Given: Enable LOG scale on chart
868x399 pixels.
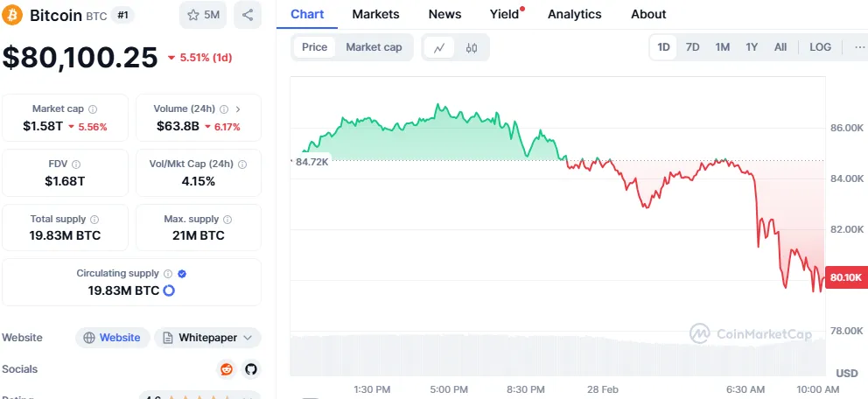Looking at the screenshot, I should 821,47.
